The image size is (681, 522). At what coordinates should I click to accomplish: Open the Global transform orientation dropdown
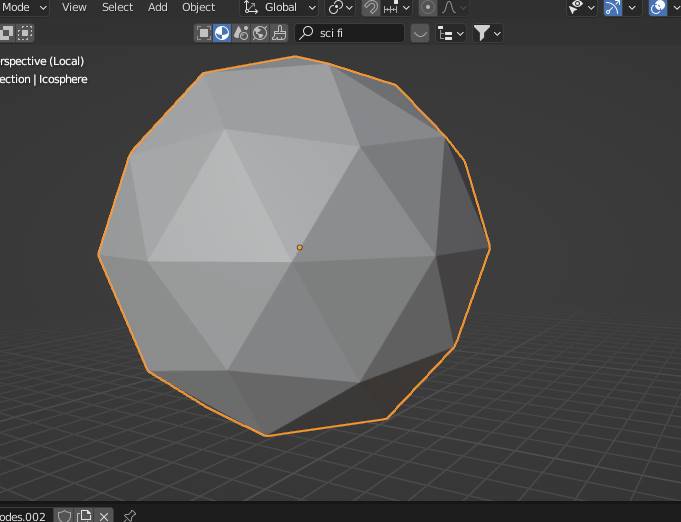[x=279, y=7]
